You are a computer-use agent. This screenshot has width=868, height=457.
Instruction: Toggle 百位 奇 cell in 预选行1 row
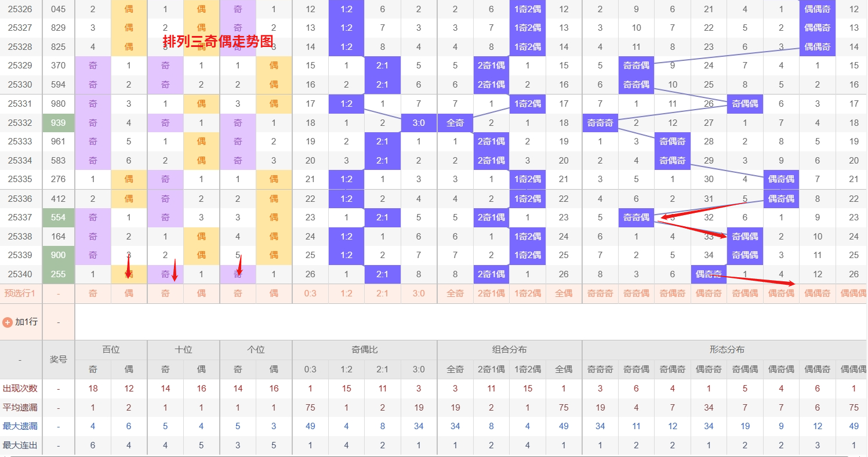tap(93, 293)
